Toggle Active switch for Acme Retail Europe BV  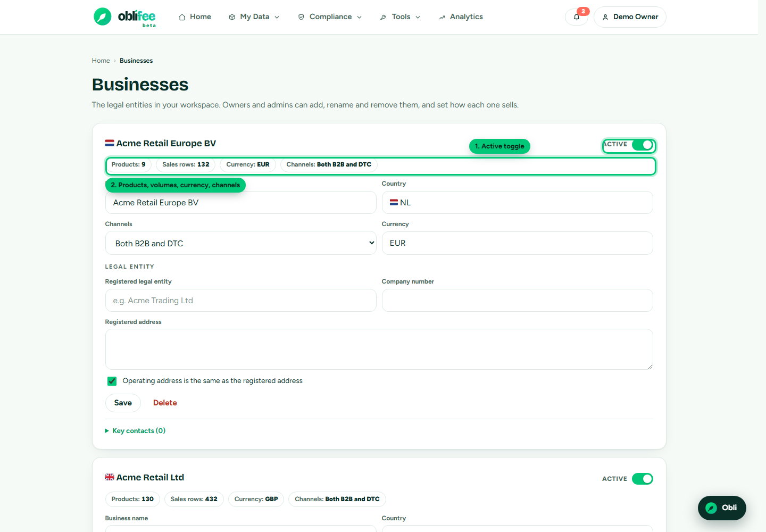click(643, 145)
